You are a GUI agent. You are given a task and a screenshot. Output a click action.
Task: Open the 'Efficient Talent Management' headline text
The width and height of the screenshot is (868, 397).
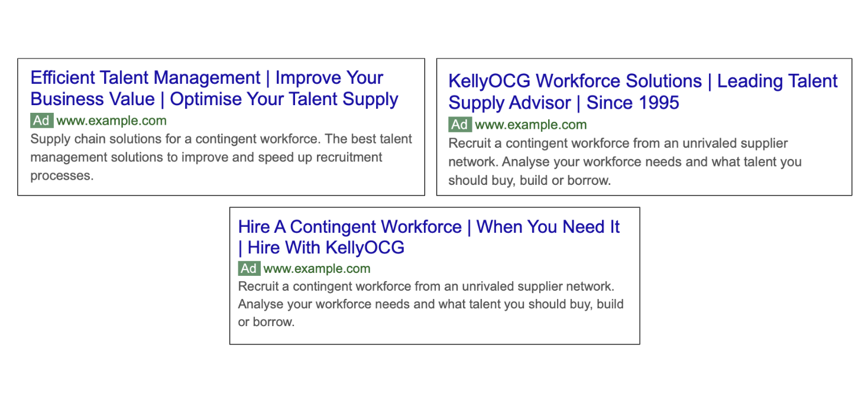(145, 77)
